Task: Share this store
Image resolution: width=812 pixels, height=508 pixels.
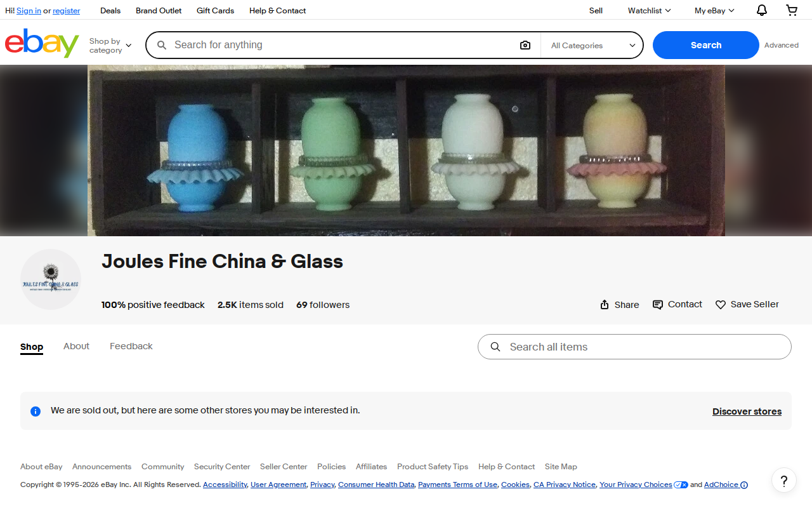Action: pyautogui.click(x=620, y=305)
